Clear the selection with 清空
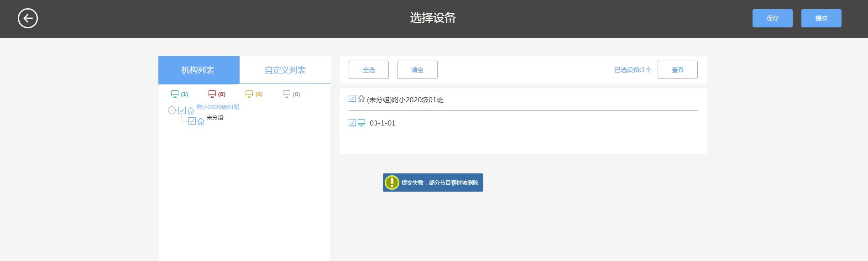Image resolution: width=868 pixels, height=261 pixels. click(417, 70)
